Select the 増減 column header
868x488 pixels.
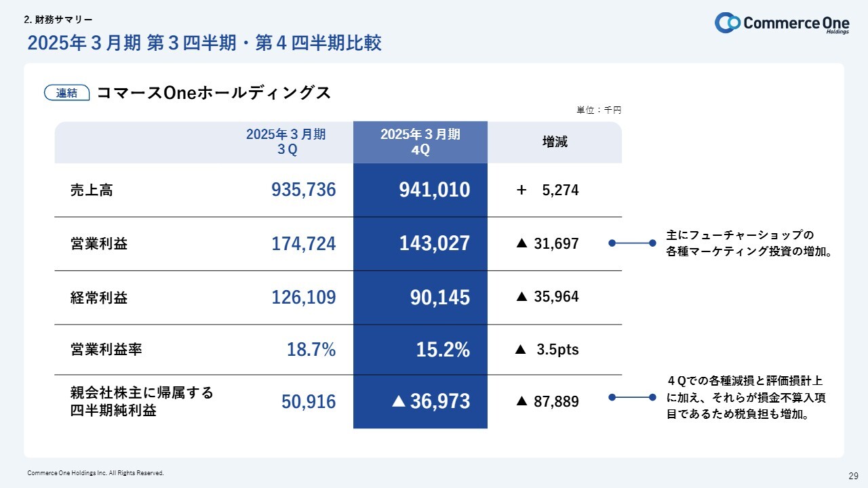555,142
